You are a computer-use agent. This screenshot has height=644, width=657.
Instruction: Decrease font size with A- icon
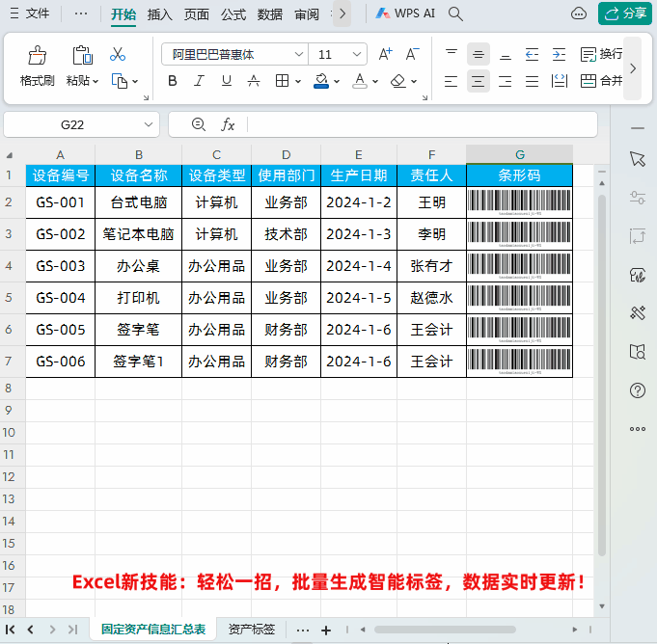[412, 54]
